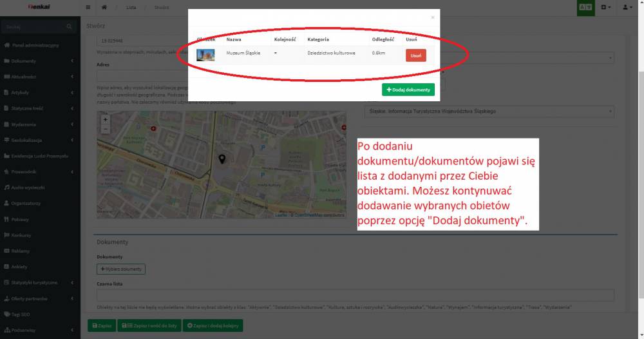This screenshot has width=644, height=339.
Task: Zoom out the map with minus button
Action: tap(106, 128)
